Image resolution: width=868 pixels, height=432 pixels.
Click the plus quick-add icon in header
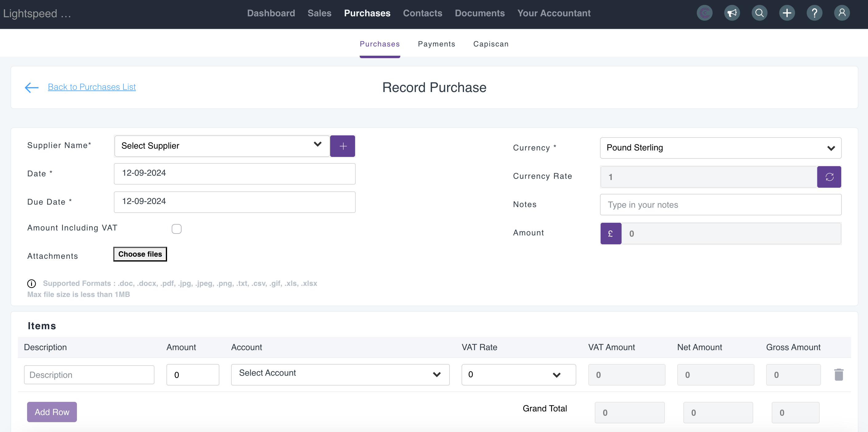pos(787,13)
